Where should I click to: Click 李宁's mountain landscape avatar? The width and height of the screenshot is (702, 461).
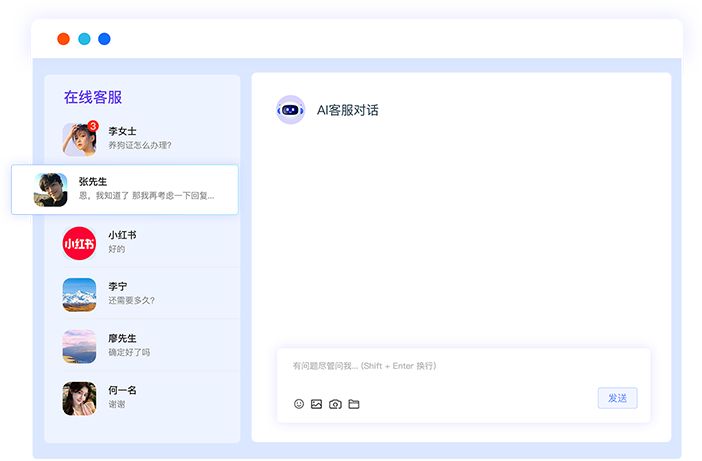point(79,294)
